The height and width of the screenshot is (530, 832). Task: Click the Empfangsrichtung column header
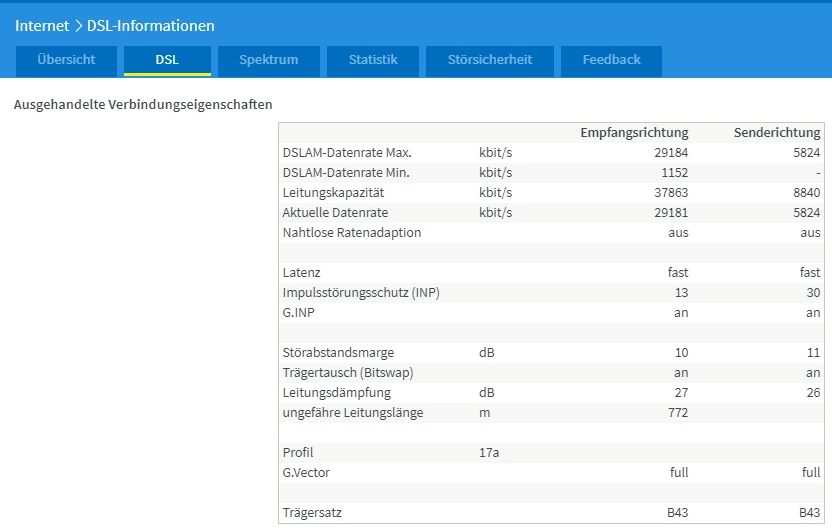coord(634,132)
